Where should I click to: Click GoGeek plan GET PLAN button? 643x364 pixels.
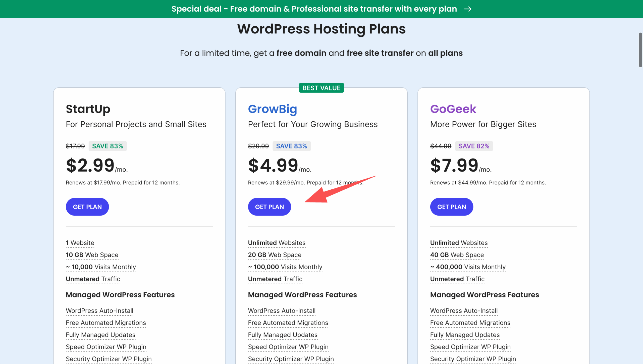[x=451, y=207]
